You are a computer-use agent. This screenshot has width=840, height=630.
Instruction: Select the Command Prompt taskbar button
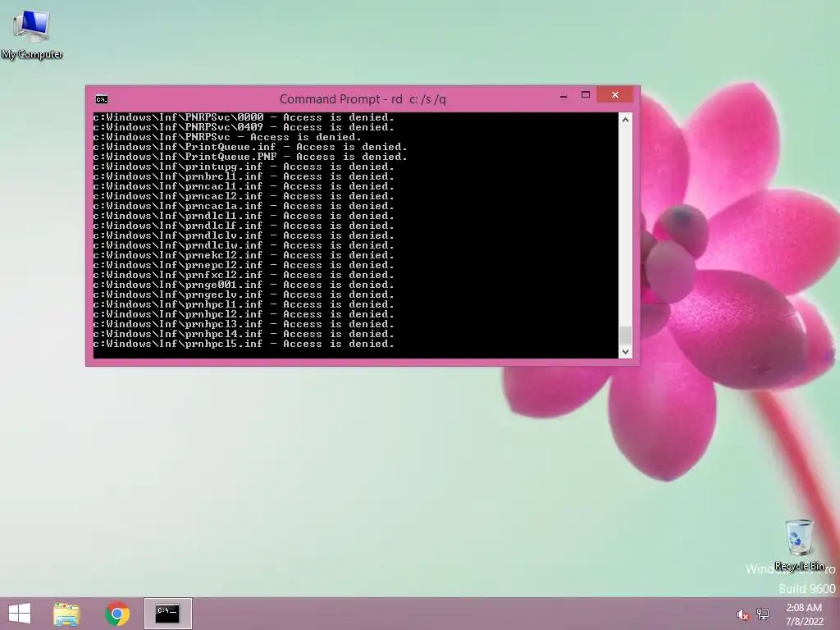click(x=167, y=614)
